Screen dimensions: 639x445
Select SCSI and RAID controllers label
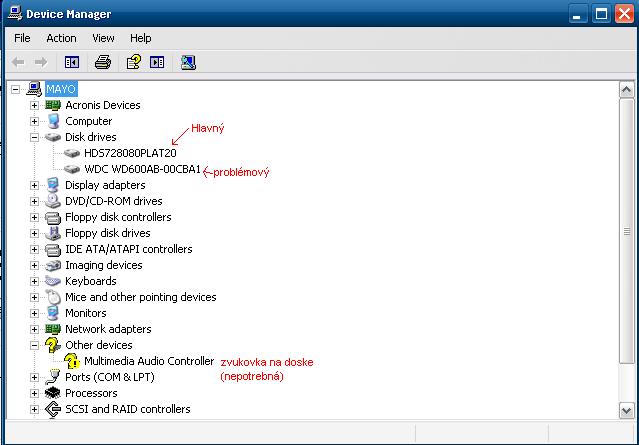click(x=128, y=409)
